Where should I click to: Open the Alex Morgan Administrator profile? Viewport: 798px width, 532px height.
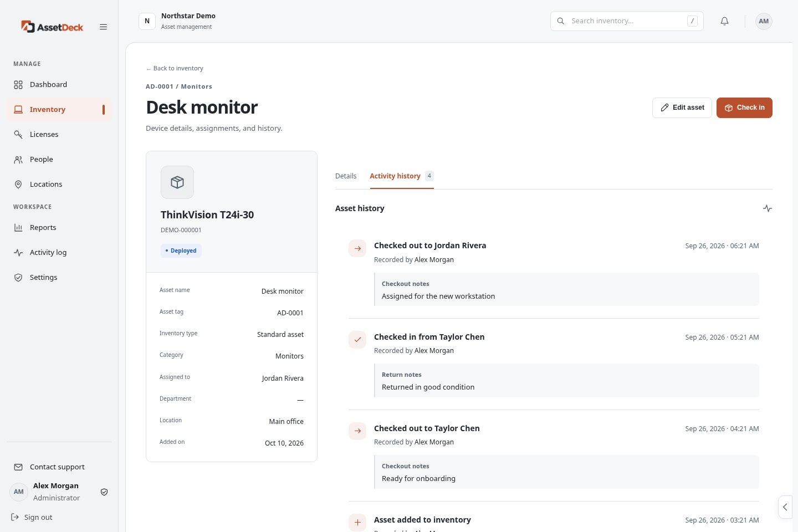[59, 492]
